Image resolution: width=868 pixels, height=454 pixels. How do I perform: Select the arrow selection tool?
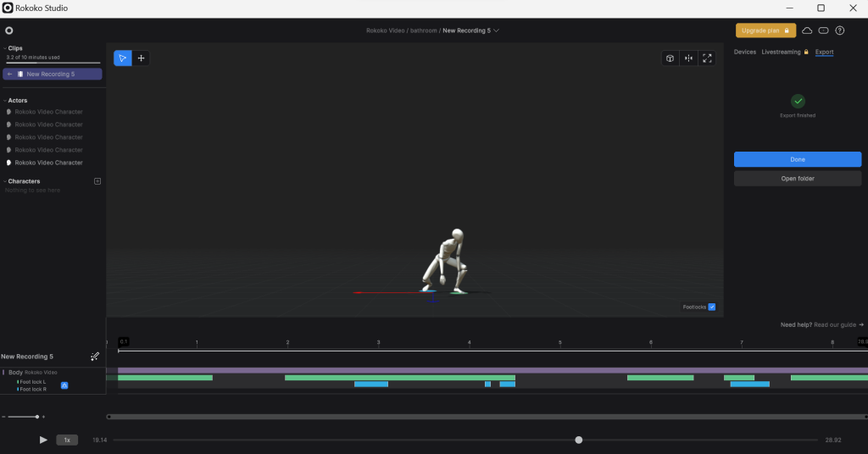point(123,58)
